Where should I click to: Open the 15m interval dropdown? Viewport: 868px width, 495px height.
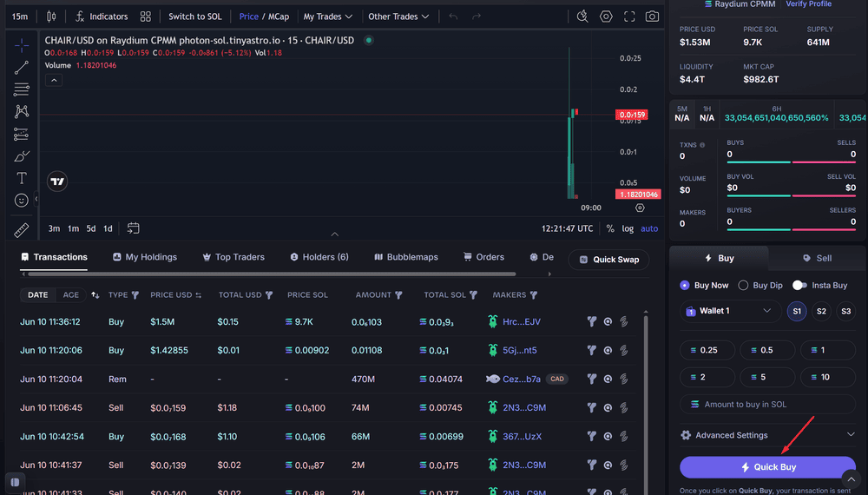(20, 16)
